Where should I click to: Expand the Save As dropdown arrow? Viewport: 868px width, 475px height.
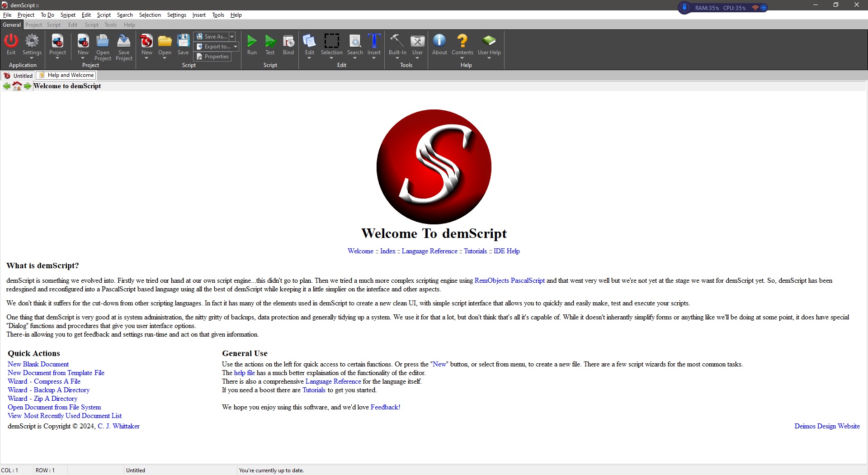[232, 37]
